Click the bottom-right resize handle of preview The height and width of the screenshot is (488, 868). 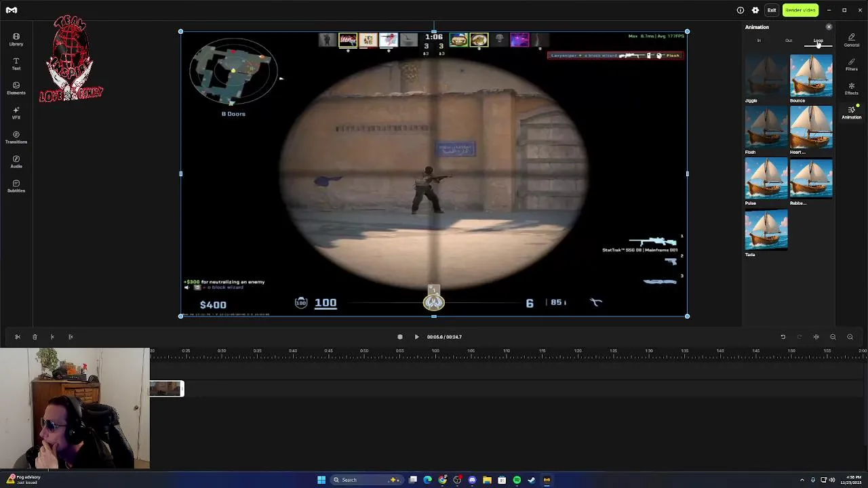[687, 316]
